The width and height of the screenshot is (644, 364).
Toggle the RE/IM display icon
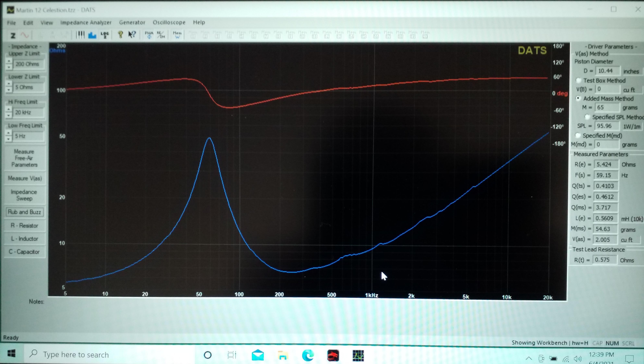161,35
